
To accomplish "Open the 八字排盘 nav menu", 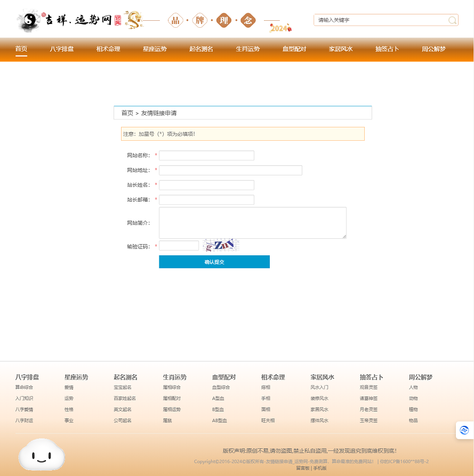I will [62, 49].
